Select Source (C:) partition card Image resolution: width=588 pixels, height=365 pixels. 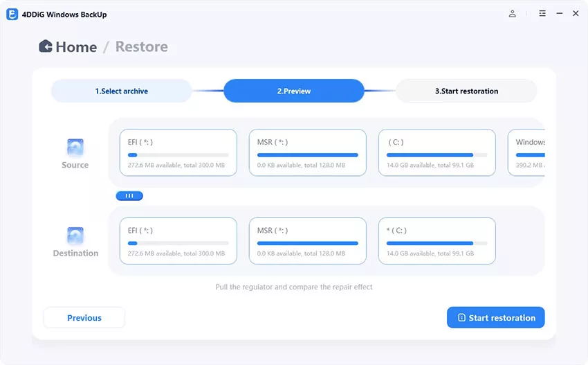437,152
